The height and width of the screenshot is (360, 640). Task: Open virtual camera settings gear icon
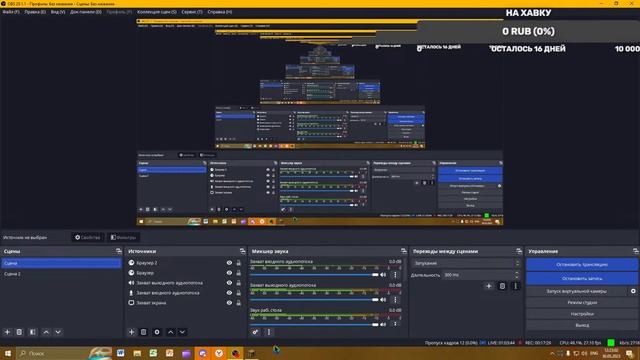[x=633, y=291]
